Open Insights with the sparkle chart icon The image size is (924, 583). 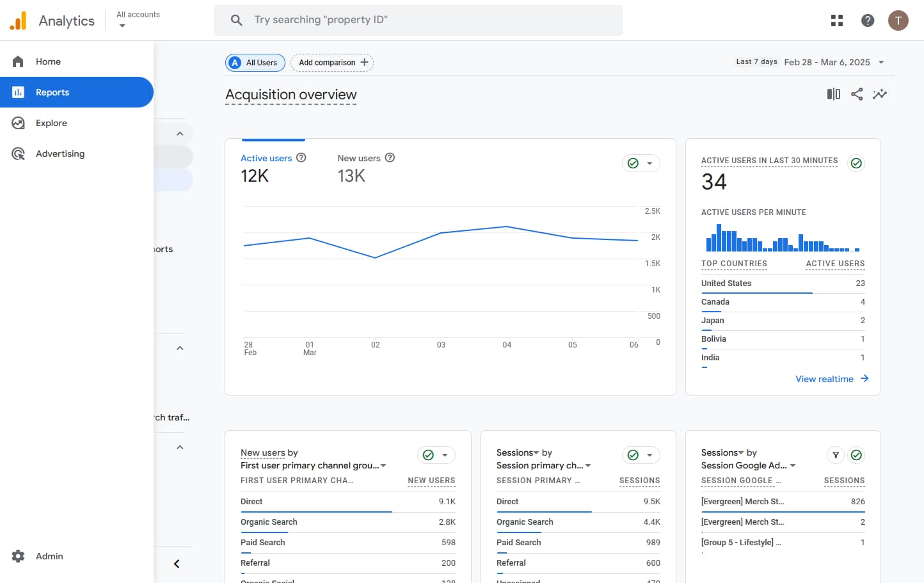880,94
